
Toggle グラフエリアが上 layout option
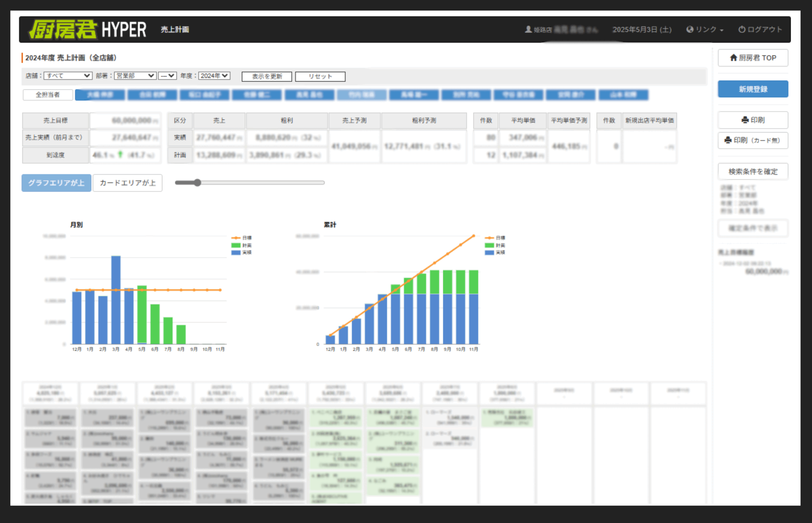(56, 183)
